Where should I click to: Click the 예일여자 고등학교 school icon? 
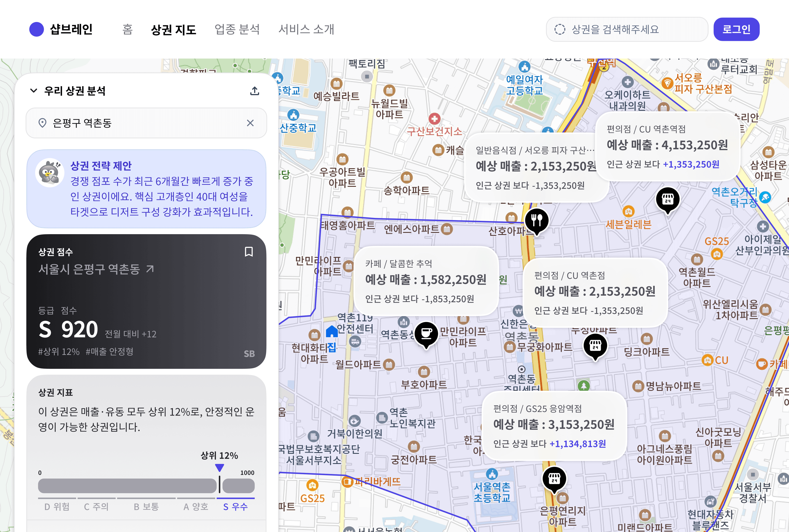pos(524,67)
